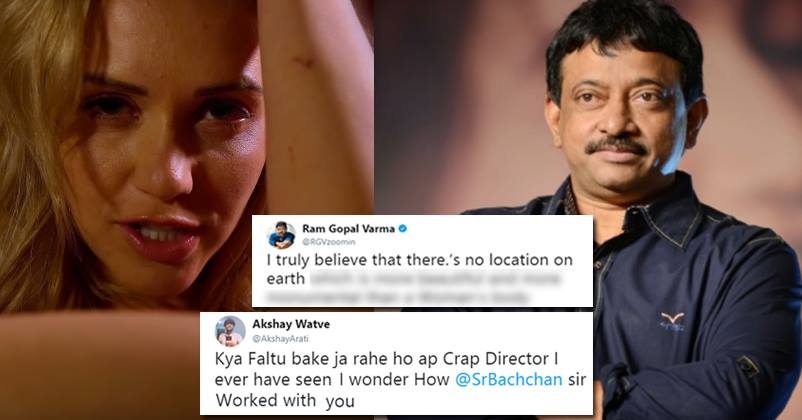Screen dimensions: 802x420
Task: Click the word 'earth' in the tweet
Action: point(285,279)
